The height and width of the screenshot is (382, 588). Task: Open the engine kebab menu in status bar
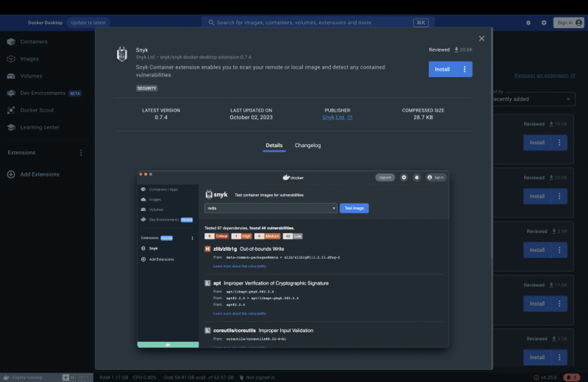(x=88, y=377)
